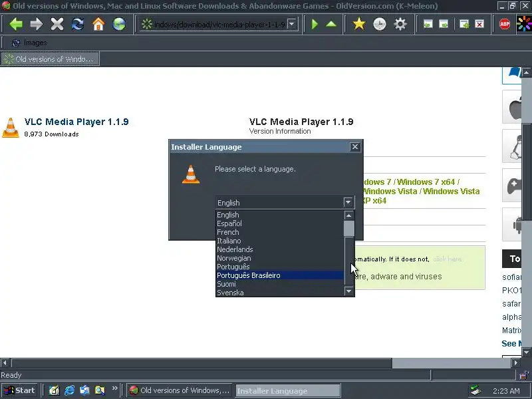
Task: Choose Italiano in the language list
Action: click(x=280, y=241)
